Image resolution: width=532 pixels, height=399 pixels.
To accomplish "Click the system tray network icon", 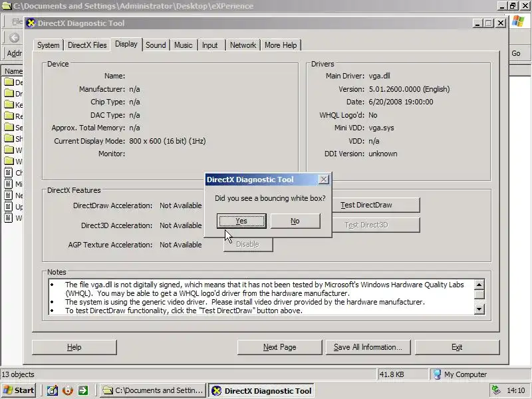I will click(496, 390).
